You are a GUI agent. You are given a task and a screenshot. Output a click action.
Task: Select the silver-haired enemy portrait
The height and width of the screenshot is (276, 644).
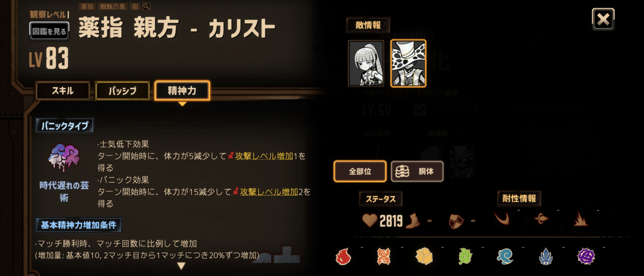pos(366,63)
